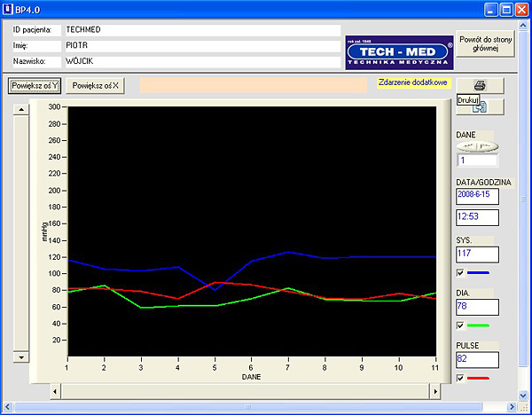The height and width of the screenshot is (415, 532).
Task: Click the time field 12:53
Action: point(477,217)
